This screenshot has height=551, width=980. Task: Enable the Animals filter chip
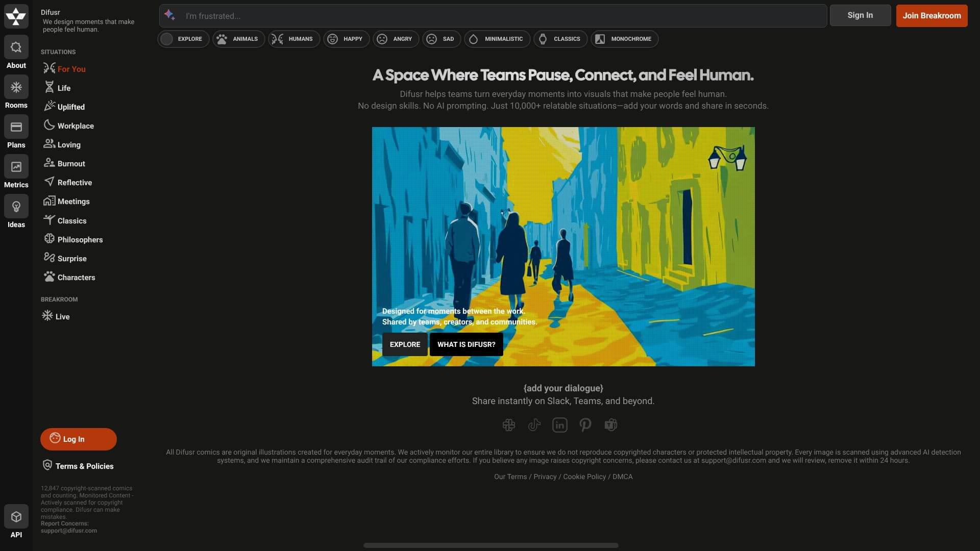coord(238,39)
